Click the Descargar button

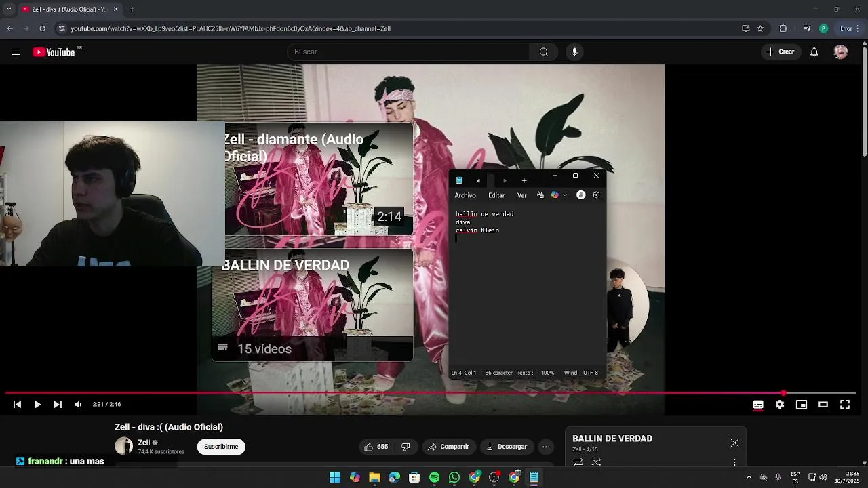pyautogui.click(x=507, y=447)
